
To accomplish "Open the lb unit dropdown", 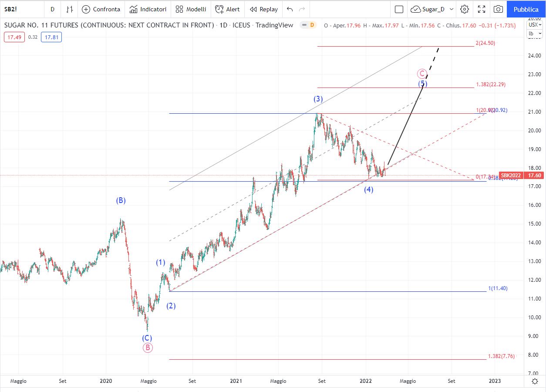I will tap(535, 33).
